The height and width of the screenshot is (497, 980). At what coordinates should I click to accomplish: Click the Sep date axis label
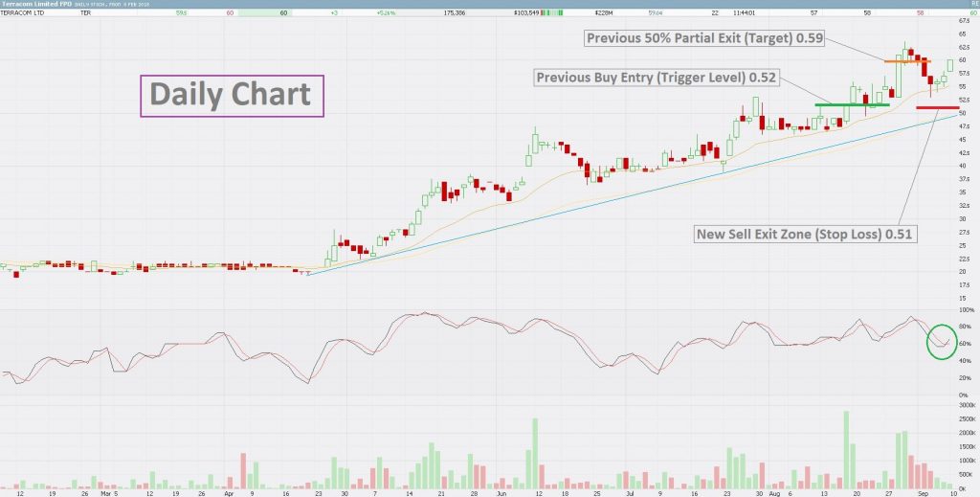click(x=924, y=492)
